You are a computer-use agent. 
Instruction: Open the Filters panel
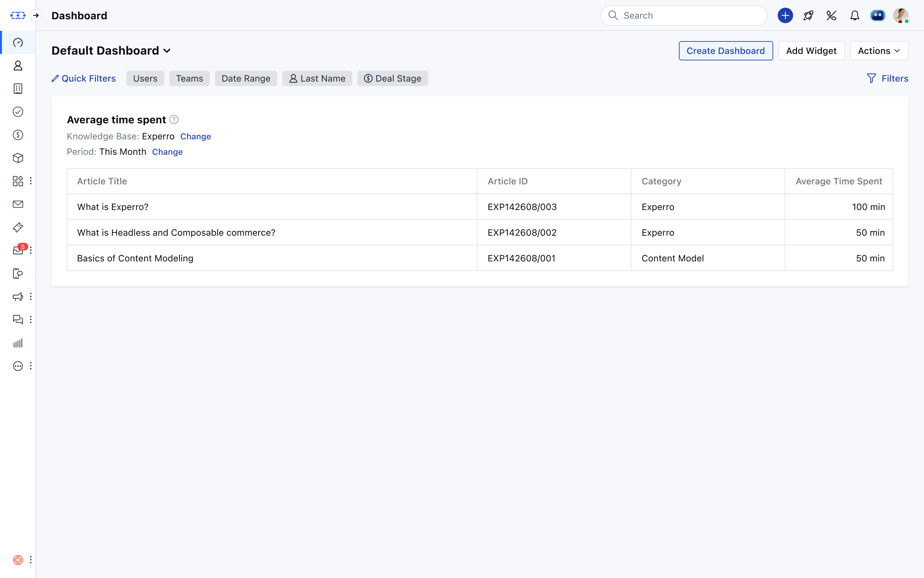tap(887, 78)
